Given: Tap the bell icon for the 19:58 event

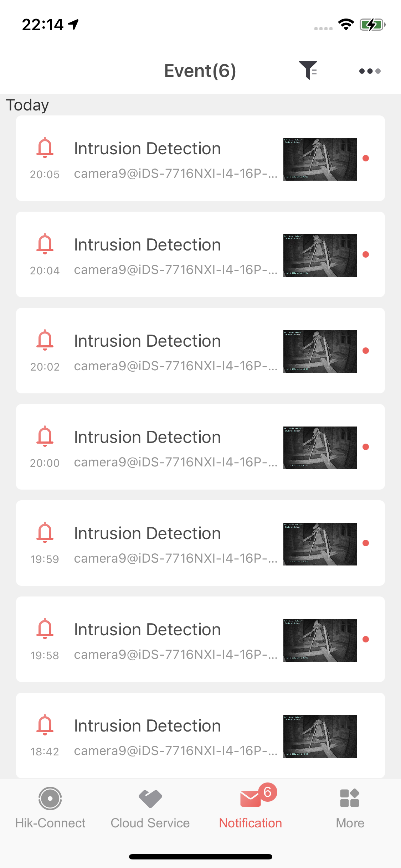Looking at the screenshot, I should pos(45,629).
